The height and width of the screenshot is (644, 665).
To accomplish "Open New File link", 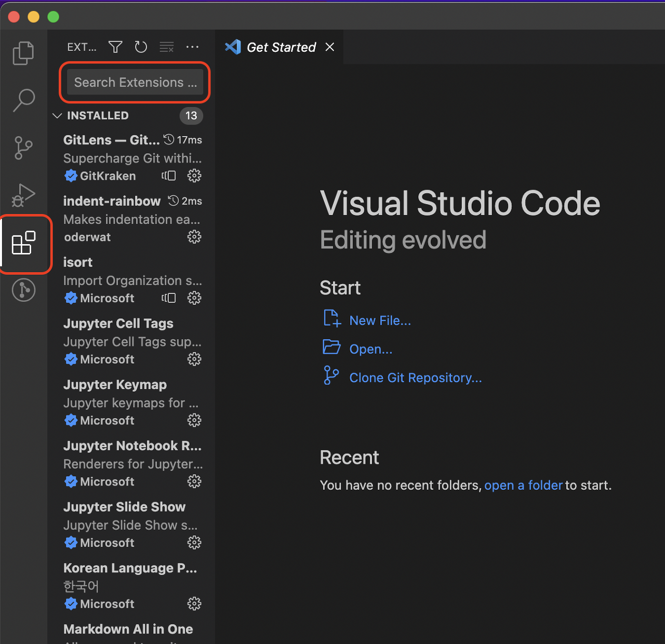I will pos(380,320).
